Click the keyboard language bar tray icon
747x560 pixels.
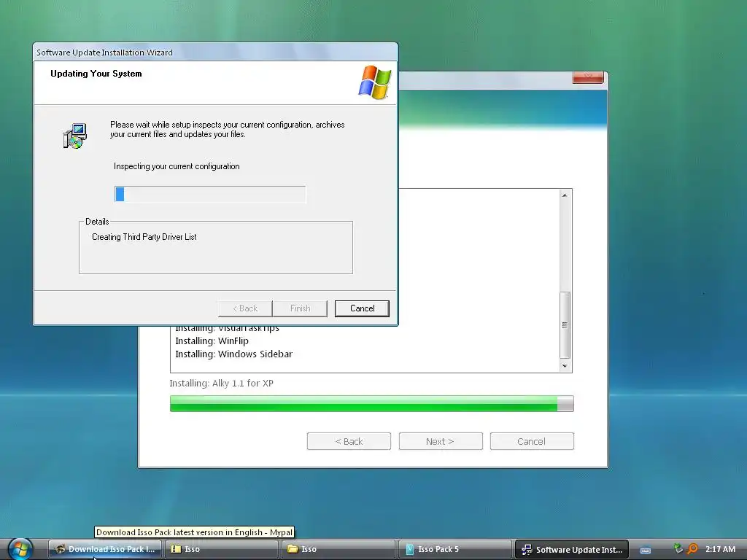click(x=646, y=550)
